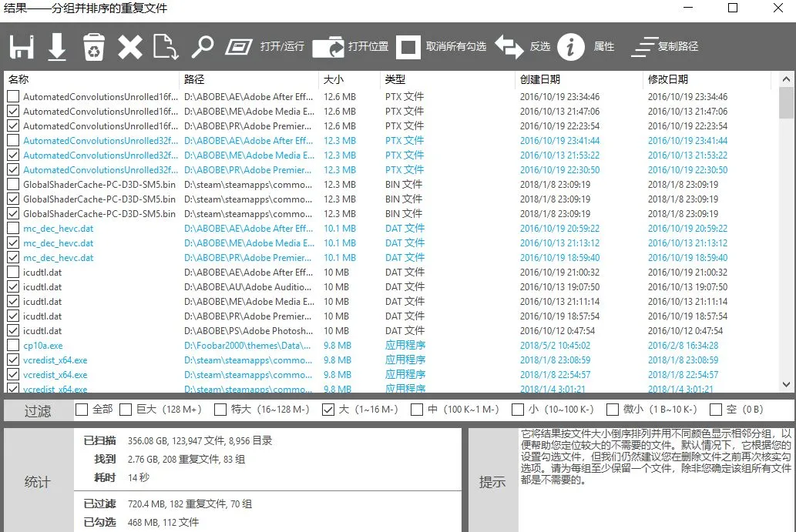Enable the 中 (100 K~1 M-) filter
The image size is (796, 532).
coord(416,410)
